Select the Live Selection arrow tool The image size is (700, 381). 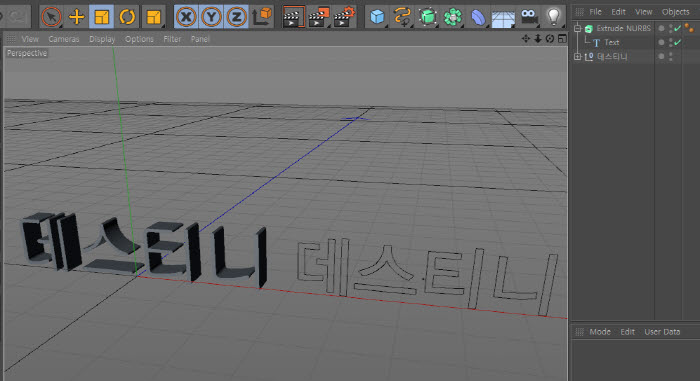pos(51,17)
